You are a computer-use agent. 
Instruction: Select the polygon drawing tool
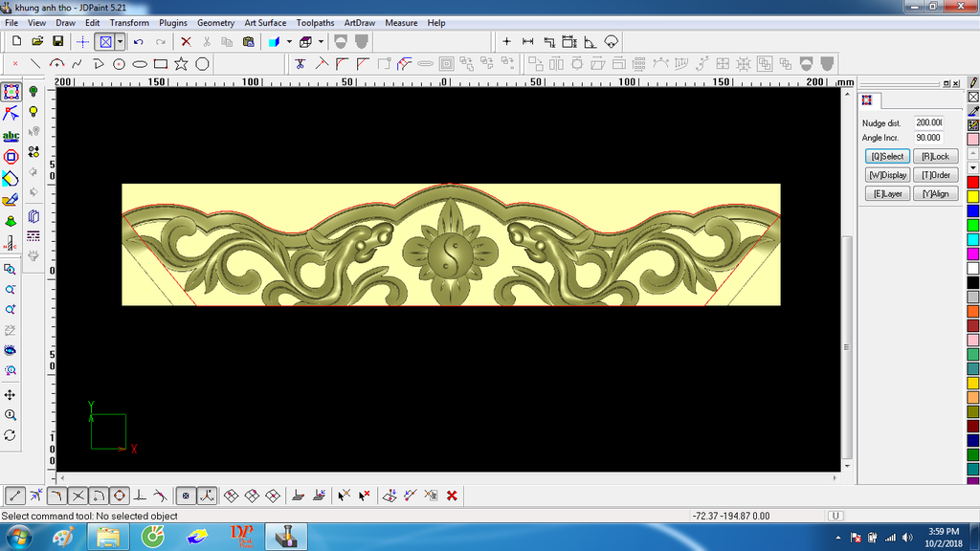click(x=202, y=64)
